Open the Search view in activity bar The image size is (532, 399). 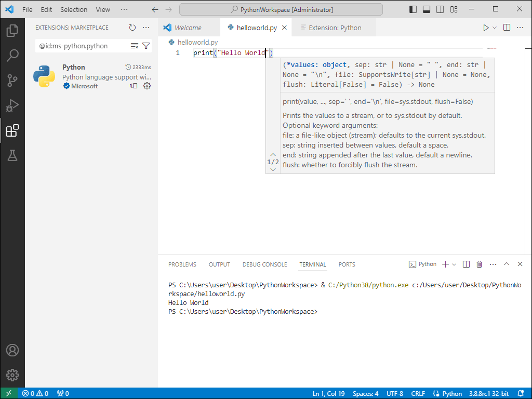12,55
